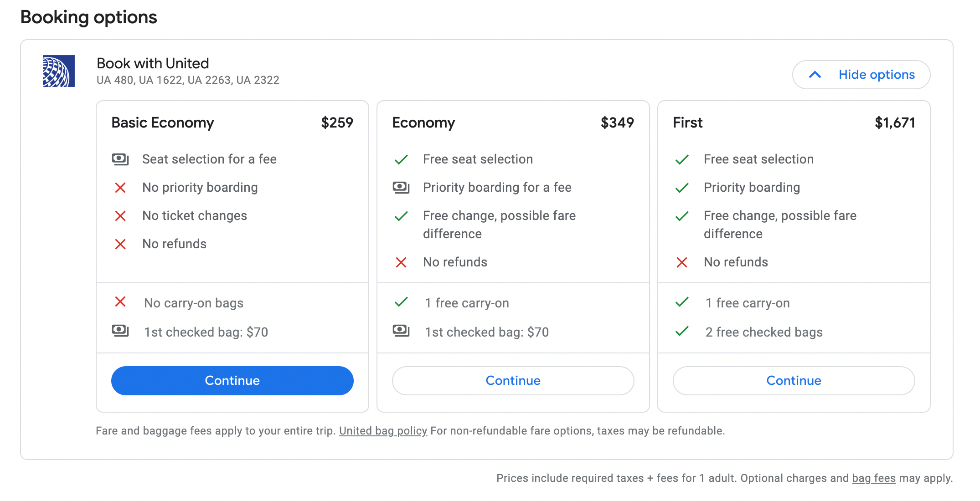
Task: Click the checkmark beside 2 free checked bags
Action: point(682,331)
